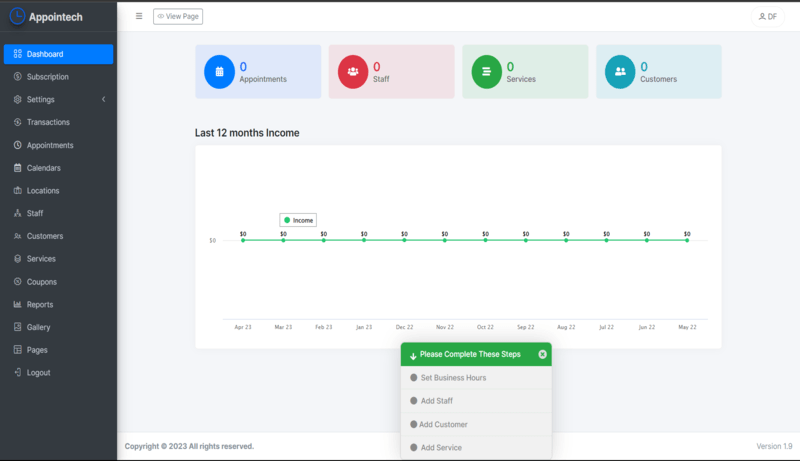Click the Settings label in the sidebar
Image resolution: width=800 pixels, height=461 pixels.
coord(41,99)
